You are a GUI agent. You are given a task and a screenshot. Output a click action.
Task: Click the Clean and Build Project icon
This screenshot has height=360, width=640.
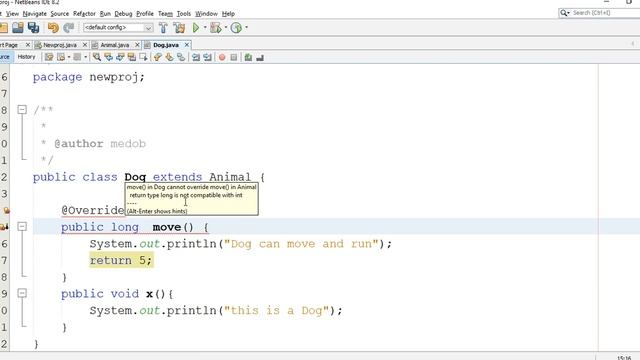click(179, 27)
